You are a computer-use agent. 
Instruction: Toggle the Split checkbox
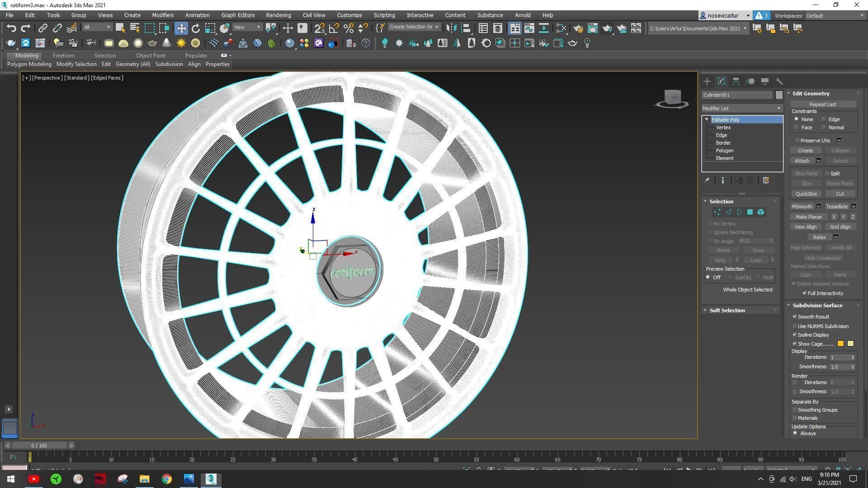point(827,173)
